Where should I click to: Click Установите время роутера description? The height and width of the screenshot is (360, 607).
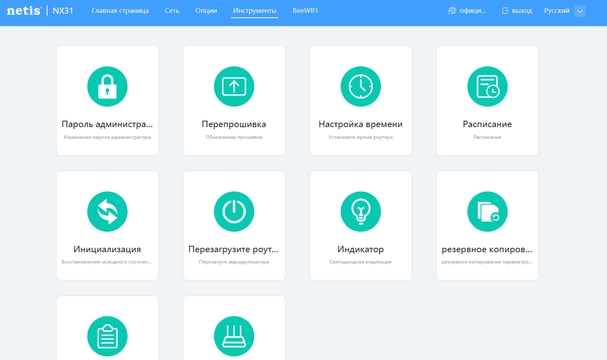tap(360, 137)
